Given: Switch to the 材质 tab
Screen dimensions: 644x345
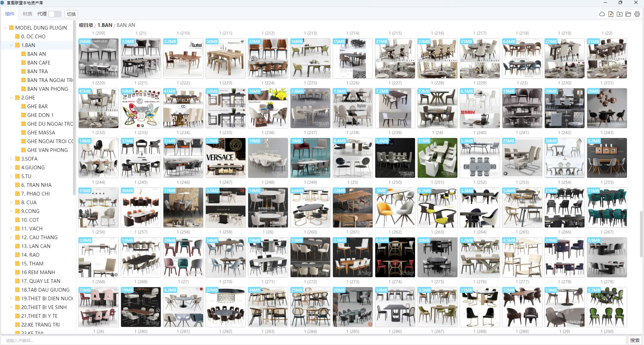Looking at the screenshot, I should (x=27, y=14).
